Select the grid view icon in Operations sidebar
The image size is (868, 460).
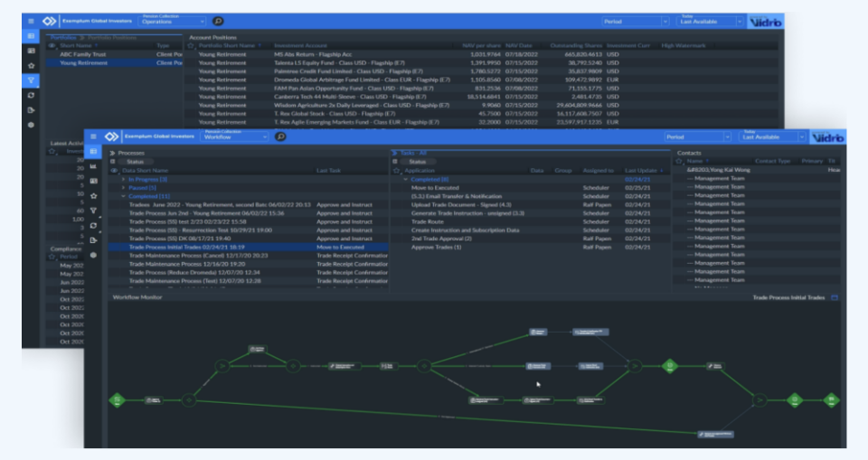pos(31,36)
